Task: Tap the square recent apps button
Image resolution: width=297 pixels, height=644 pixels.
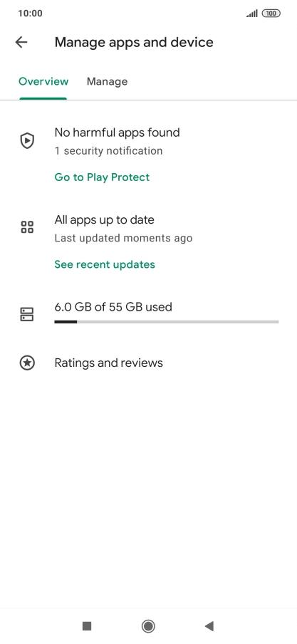Action: 87,626
